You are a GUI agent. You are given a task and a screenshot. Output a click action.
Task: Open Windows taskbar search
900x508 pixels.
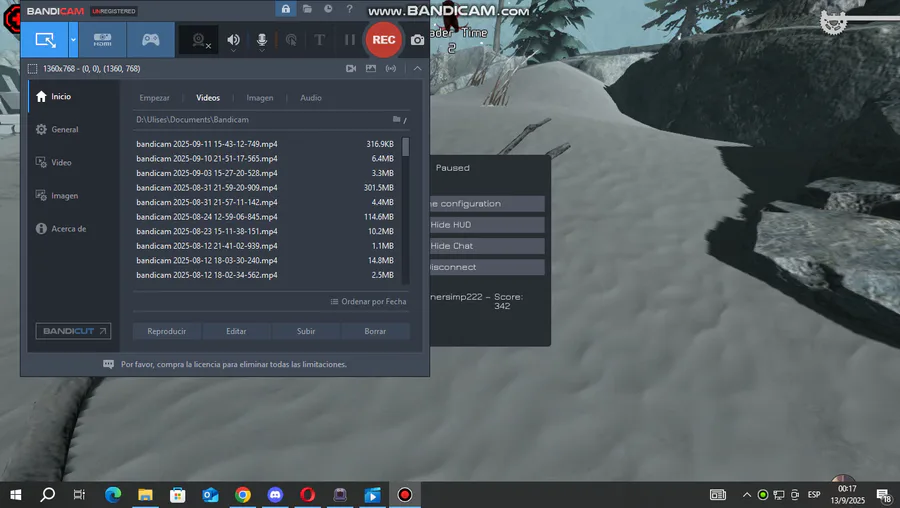point(48,495)
